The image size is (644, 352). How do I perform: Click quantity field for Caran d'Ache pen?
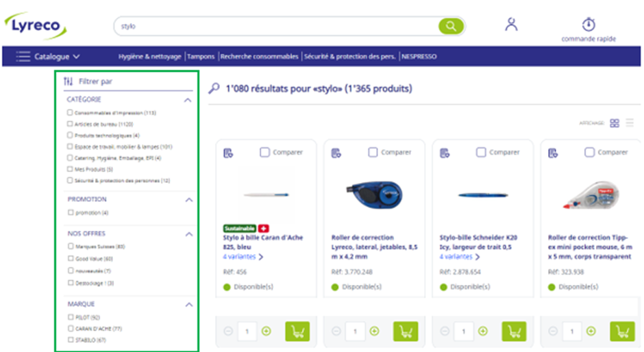247,331
